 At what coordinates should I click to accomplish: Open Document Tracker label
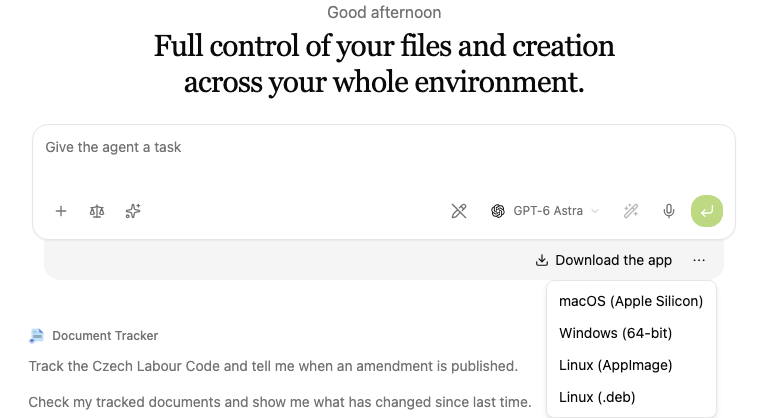click(x=105, y=336)
